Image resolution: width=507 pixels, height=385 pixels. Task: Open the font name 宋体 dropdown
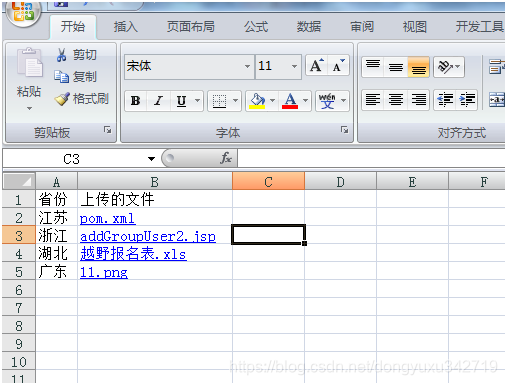tap(247, 66)
